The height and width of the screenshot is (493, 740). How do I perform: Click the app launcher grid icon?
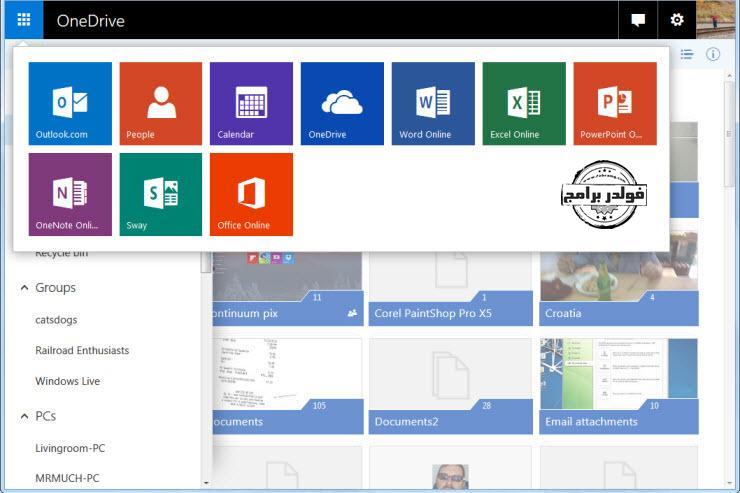[x=24, y=20]
